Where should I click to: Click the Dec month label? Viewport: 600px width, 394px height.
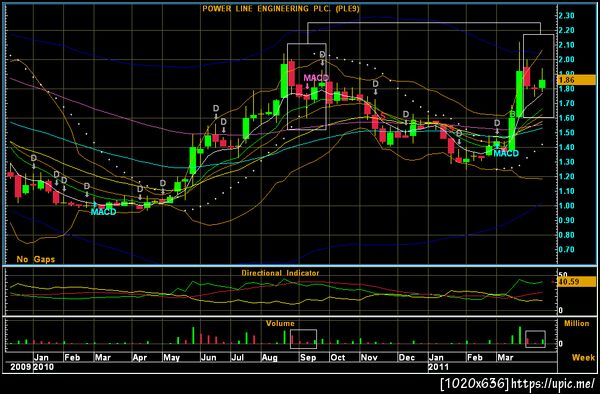click(x=407, y=358)
